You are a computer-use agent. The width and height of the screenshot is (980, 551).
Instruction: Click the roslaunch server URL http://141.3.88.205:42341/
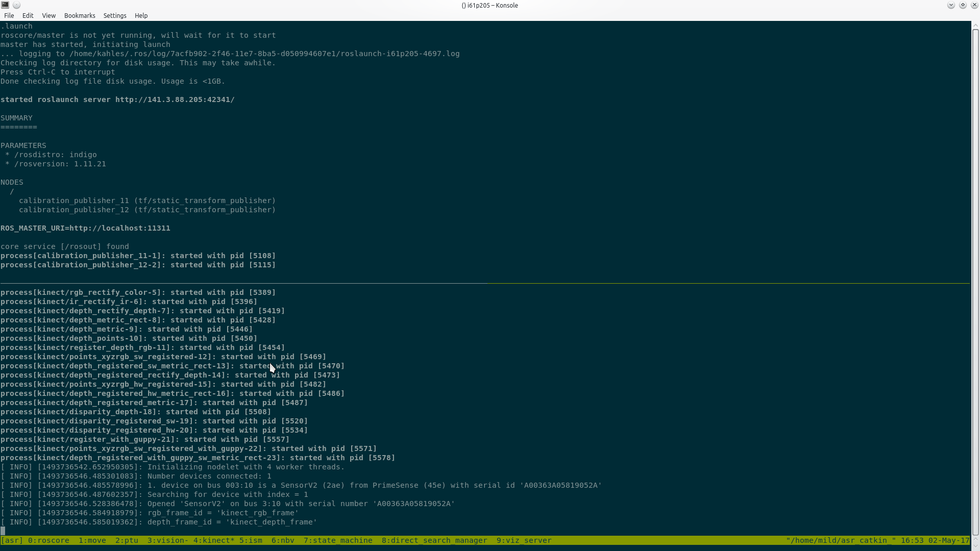coord(175,99)
